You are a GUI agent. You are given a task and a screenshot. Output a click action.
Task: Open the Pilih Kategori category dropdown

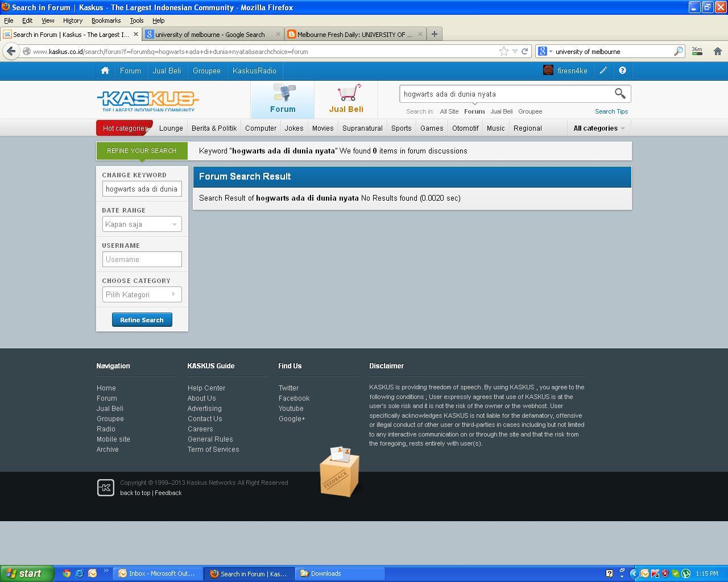pos(142,294)
